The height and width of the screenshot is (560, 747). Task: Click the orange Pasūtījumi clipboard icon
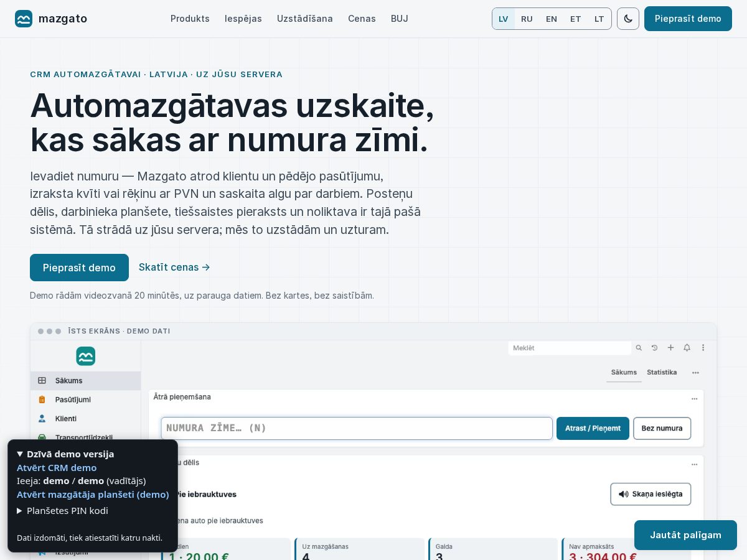pyautogui.click(x=42, y=399)
